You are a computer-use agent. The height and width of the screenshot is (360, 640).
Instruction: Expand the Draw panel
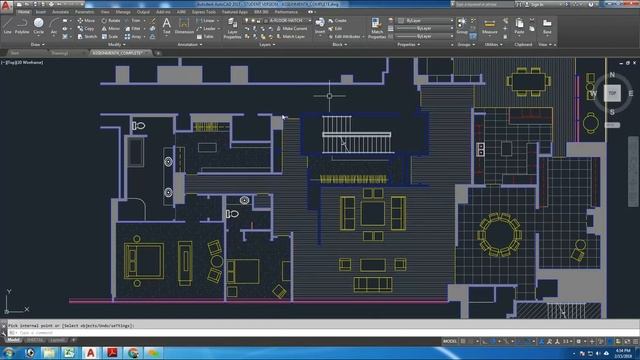point(38,44)
